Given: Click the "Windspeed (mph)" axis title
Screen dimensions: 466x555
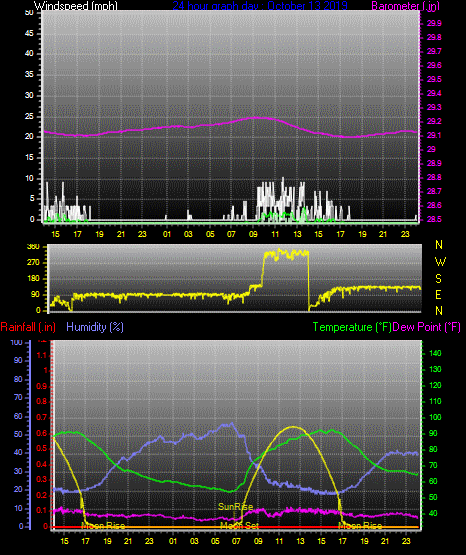Looking at the screenshot, I should 75,6.
